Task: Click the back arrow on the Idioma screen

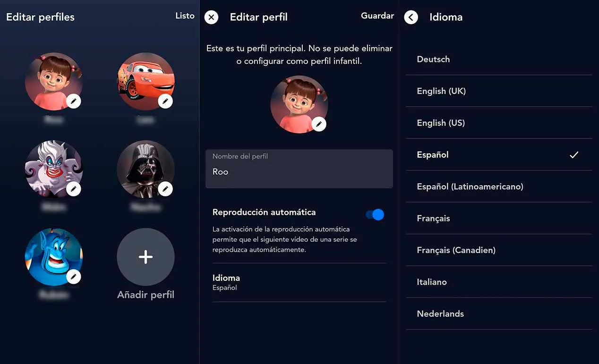Action: pyautogui.click(x=411, y=17)
